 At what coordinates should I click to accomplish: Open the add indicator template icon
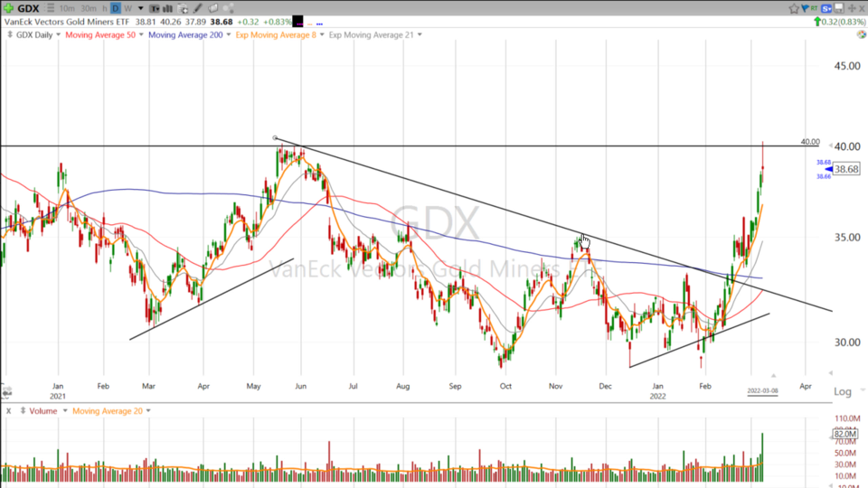[x=182, y=8]
